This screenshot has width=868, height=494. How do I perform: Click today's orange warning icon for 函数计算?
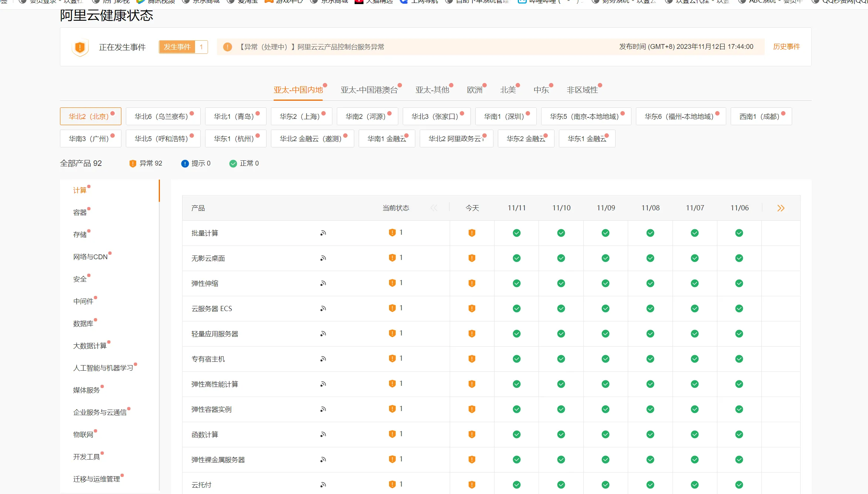point(472,434)
